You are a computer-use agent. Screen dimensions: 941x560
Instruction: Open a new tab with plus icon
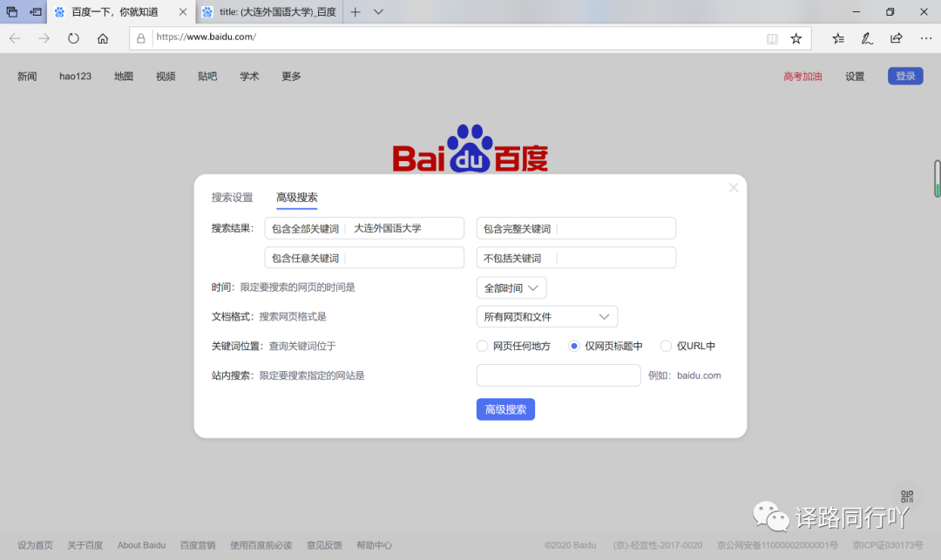[x=355, y=12]
